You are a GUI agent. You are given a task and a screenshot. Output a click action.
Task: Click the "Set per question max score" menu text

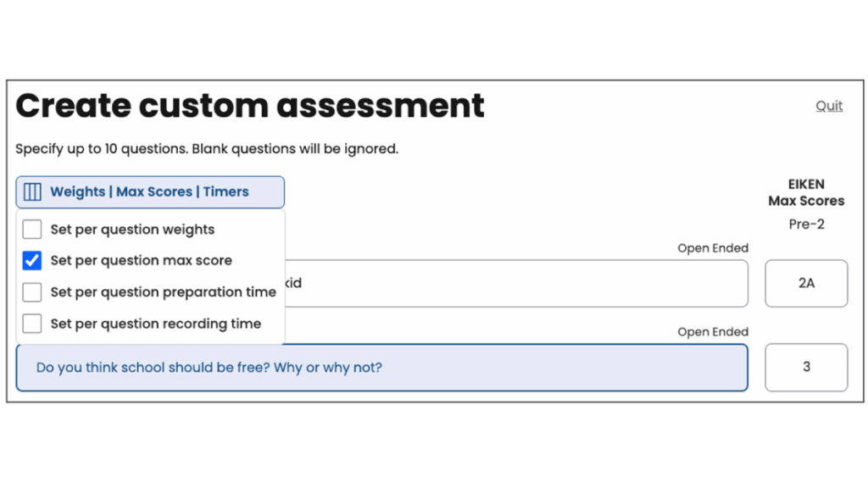pyautogui.click(x=141, y=261)
